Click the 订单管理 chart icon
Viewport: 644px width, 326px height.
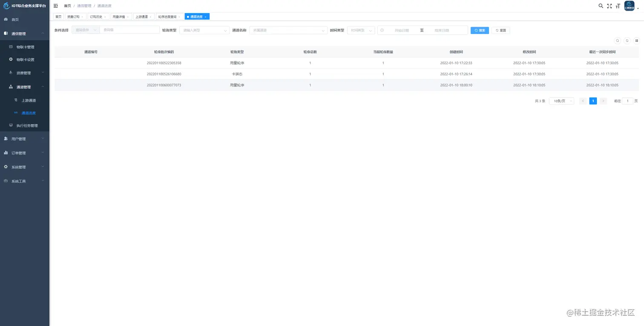6,153
